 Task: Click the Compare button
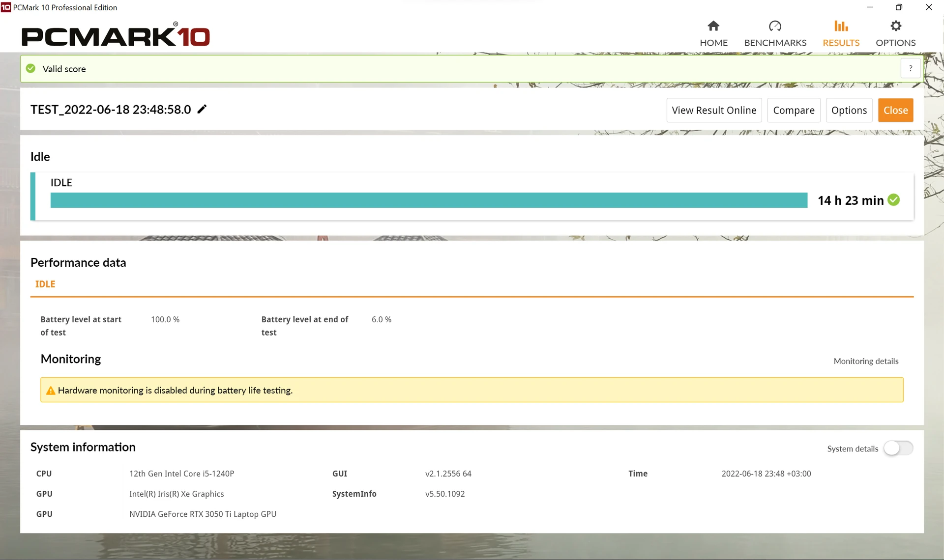coord(794,110)
